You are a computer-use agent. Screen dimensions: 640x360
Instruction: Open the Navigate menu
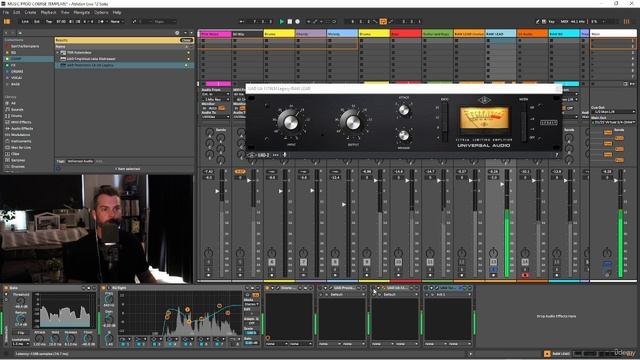[x=82, y=12]
